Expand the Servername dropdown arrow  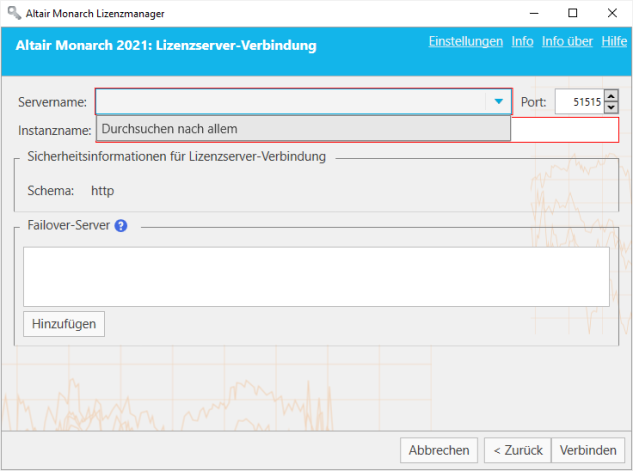tap(499, 102)
